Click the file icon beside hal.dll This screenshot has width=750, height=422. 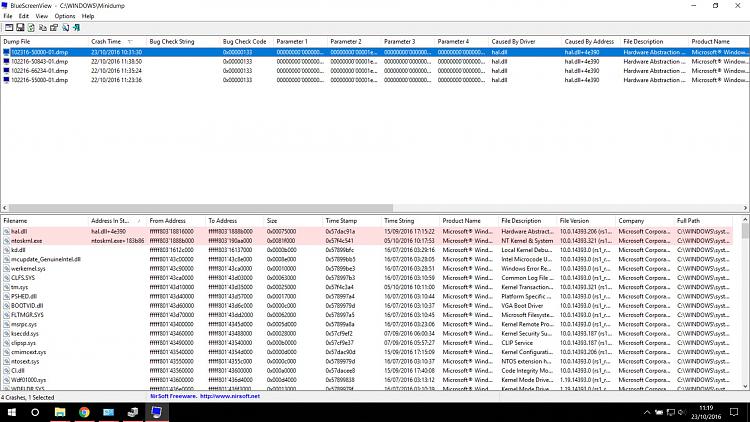point(6,232)
